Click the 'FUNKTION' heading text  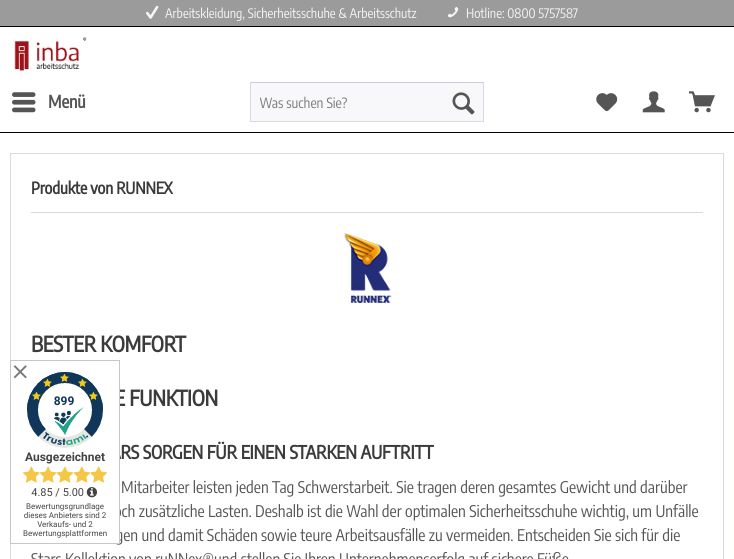tap(174, 399)
